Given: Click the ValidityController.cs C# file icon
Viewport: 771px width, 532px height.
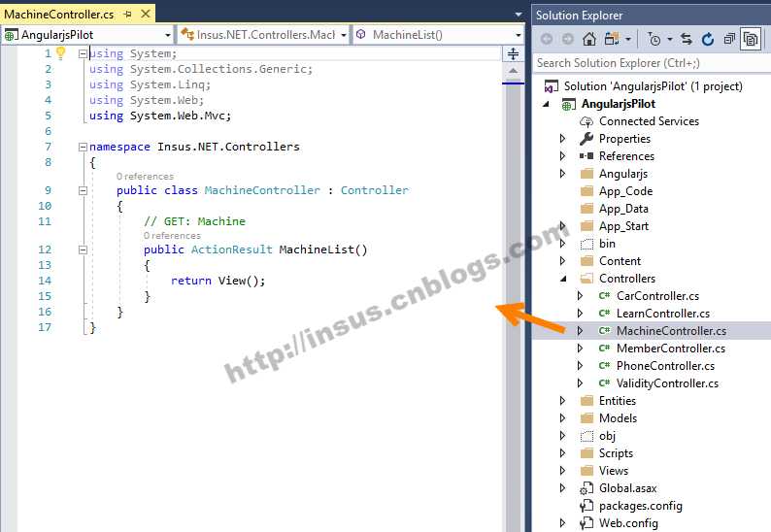Looking at the screenshot, I should coord(604,383).
